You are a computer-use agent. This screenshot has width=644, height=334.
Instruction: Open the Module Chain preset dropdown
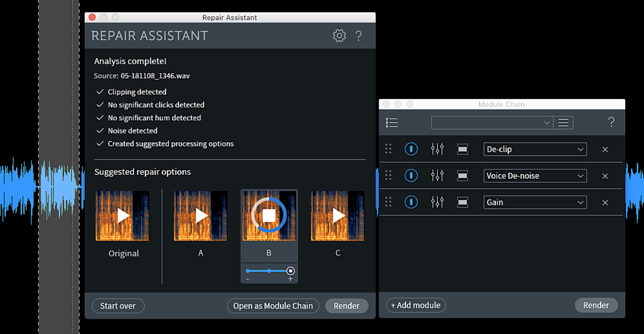point(492,122)
